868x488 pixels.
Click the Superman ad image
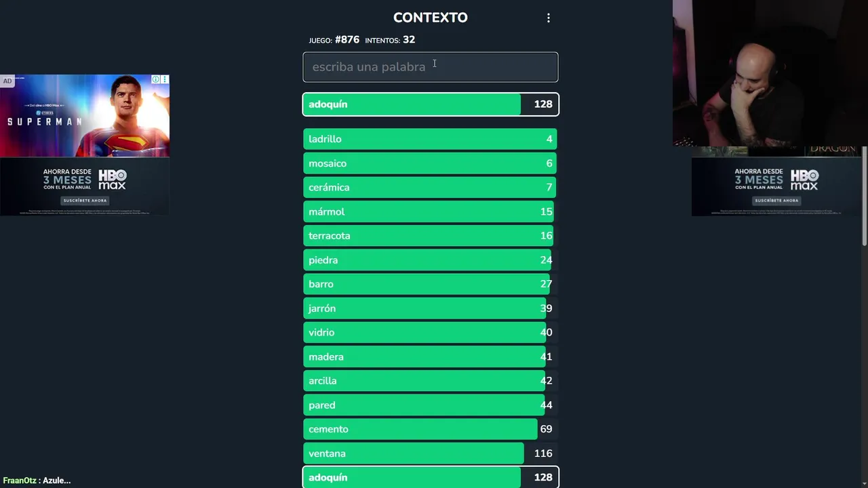[85, 117]
